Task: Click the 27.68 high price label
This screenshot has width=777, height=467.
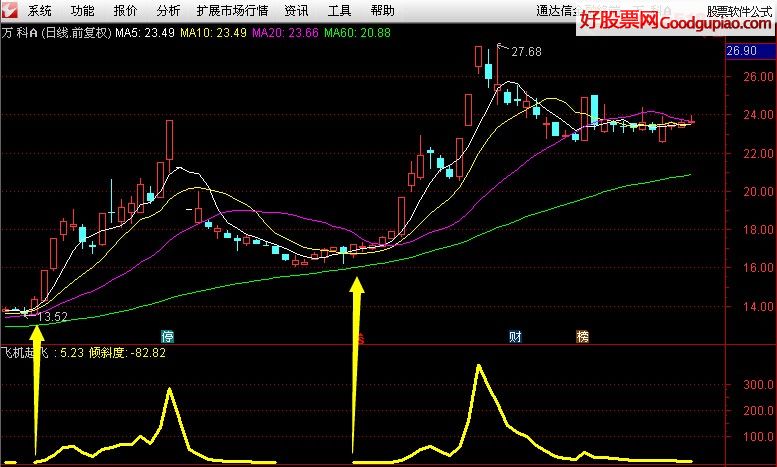Action: pos(526,52)
